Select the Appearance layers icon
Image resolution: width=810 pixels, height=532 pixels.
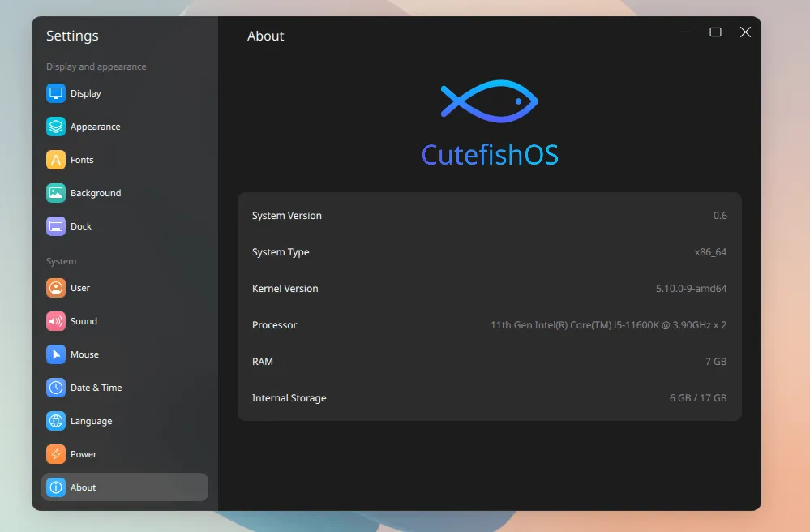click(x=56, y=127)
